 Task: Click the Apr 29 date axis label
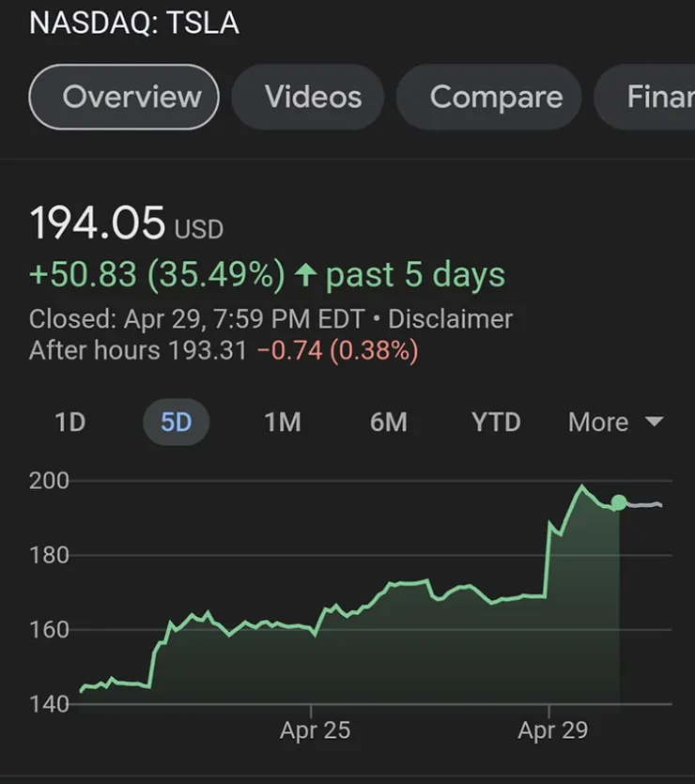[552, 730]
